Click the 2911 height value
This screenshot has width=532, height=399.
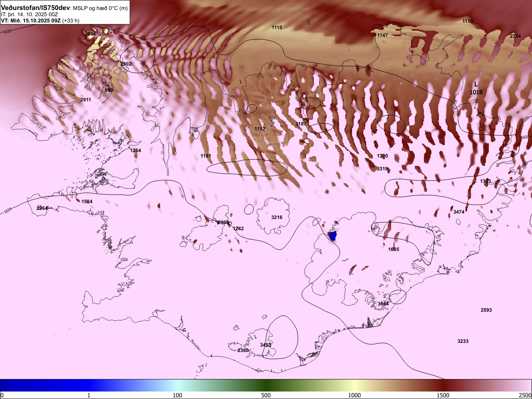(86, 100)
